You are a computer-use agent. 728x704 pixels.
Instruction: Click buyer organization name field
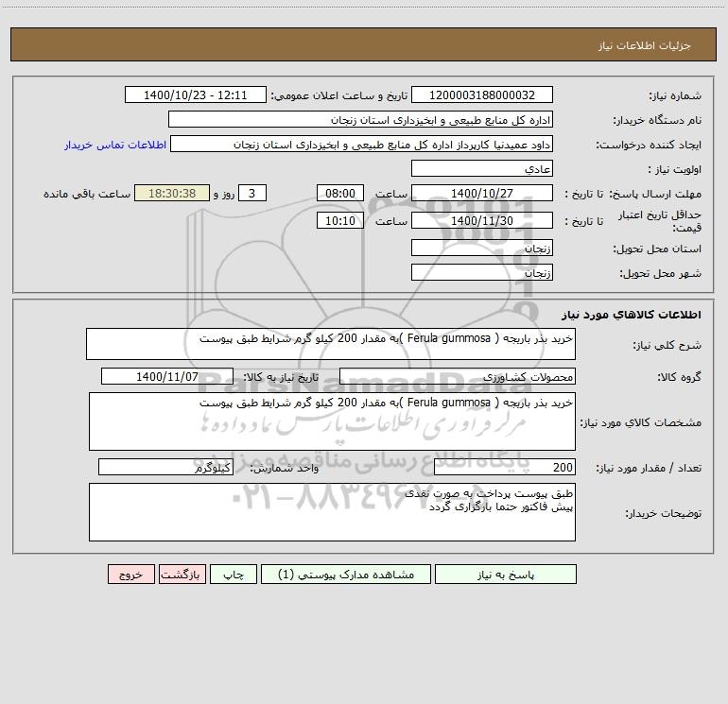click(360, 119)
